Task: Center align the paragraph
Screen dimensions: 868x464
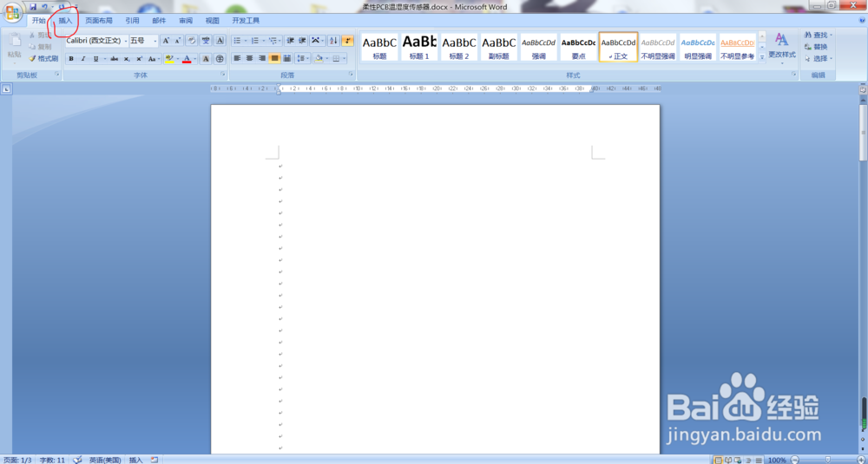Action: (249, 58)
